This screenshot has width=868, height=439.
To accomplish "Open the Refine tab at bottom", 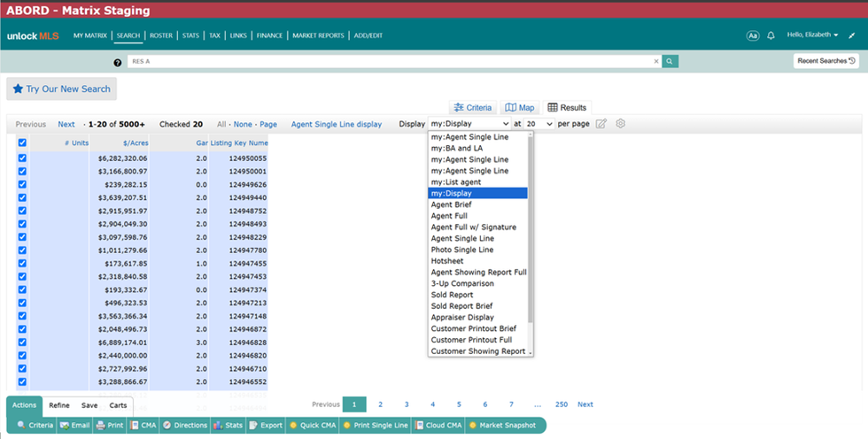I will click(59, 405).
